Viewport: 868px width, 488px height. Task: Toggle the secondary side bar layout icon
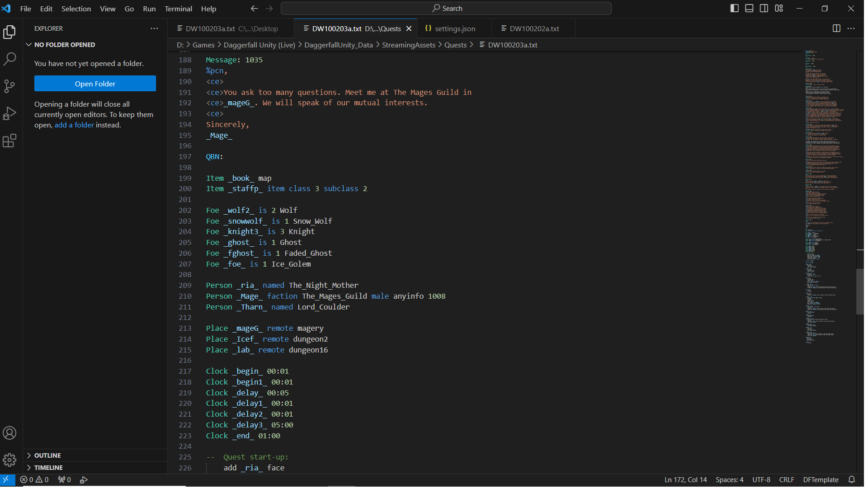(x=764, y=9)
